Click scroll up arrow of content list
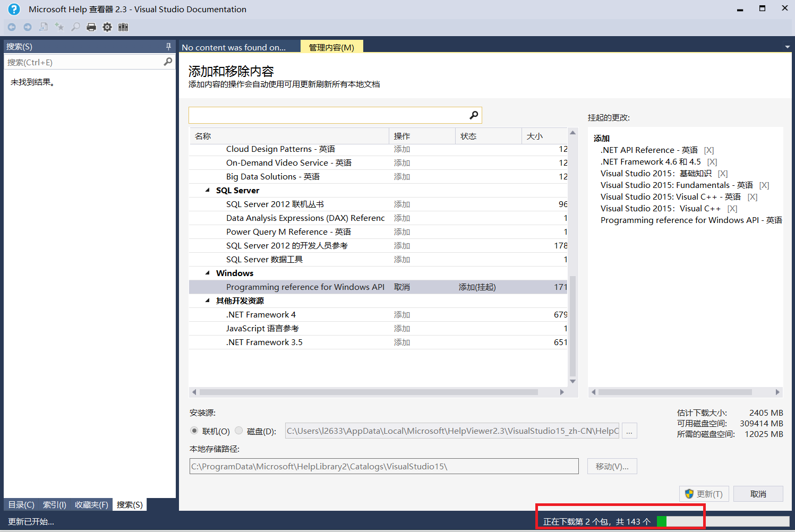Viewport: 795px width, 532px height. (572, 132)
